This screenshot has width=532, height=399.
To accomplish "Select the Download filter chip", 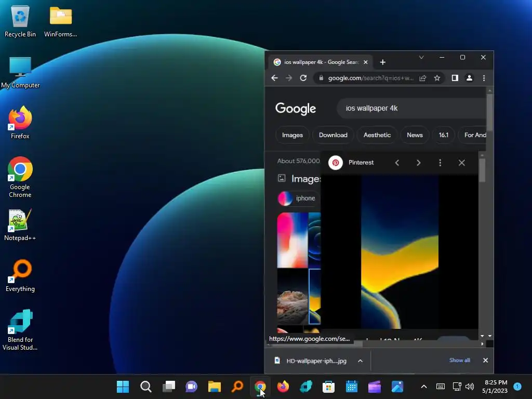I will point(333,135).
